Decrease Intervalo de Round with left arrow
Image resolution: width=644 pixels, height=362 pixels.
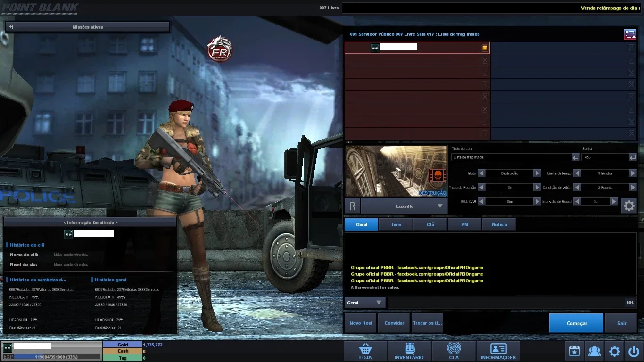coord(577,201)
